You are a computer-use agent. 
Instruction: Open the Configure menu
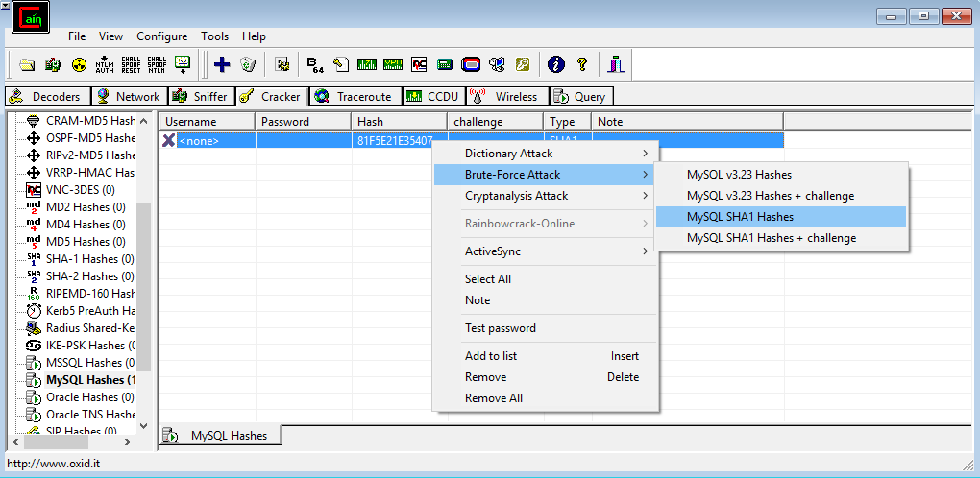[161, 36]
